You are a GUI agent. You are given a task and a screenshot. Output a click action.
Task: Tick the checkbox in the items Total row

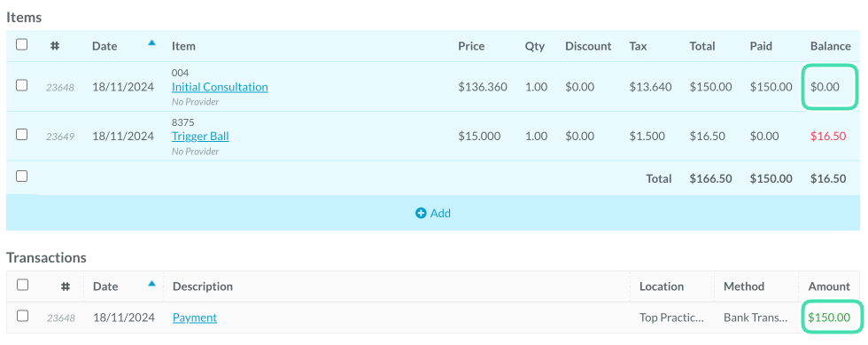21,176
